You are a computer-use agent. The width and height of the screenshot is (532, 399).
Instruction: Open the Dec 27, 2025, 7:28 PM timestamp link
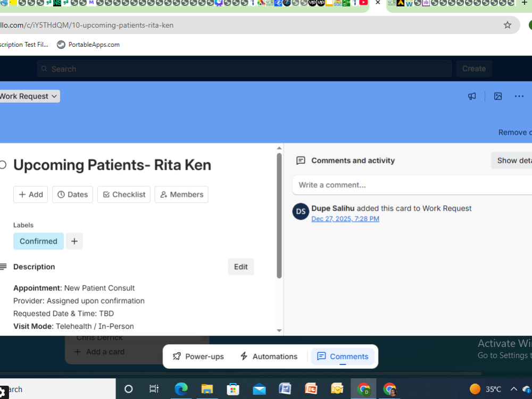345,219
